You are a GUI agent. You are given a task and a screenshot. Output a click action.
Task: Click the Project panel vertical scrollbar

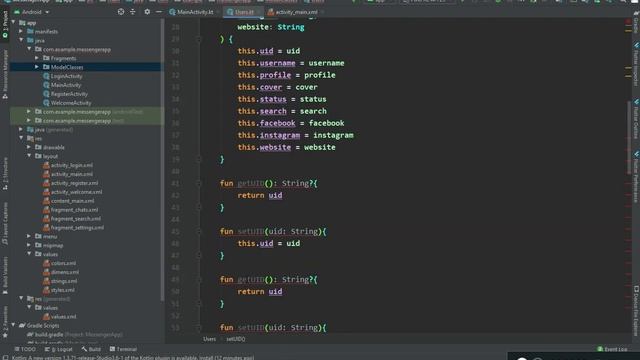162,159
